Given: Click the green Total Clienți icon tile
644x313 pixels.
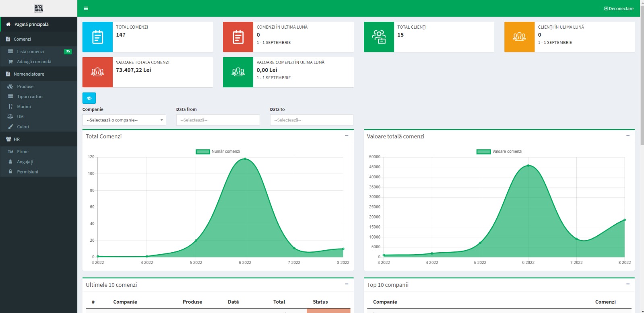Looking at the screenshot, I should [379, 37].
